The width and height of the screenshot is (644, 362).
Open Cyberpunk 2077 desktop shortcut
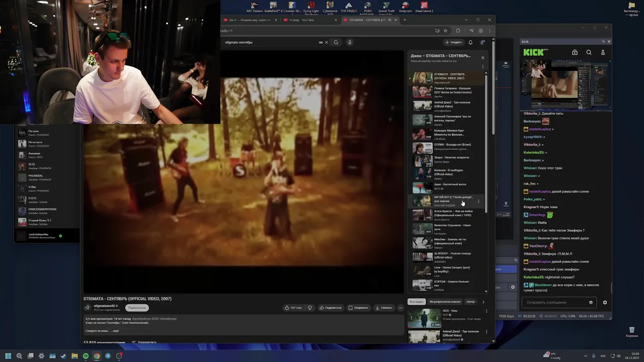[x=330, y=8]
